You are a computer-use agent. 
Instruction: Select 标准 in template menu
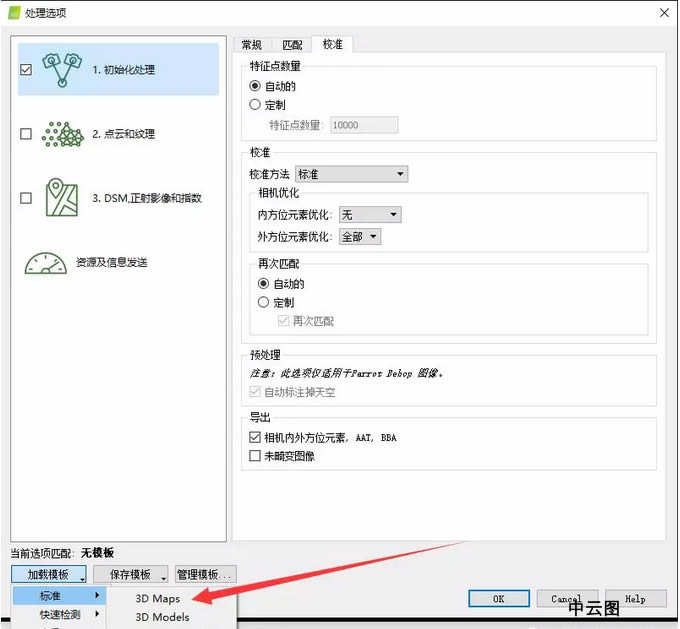click(59, 595)
